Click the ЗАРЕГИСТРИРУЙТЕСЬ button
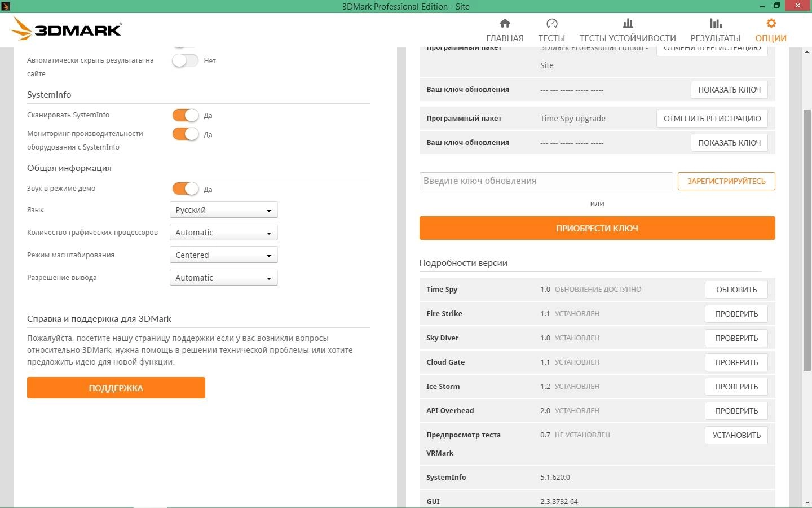This screenshot has width=812, height=508. 726,181
